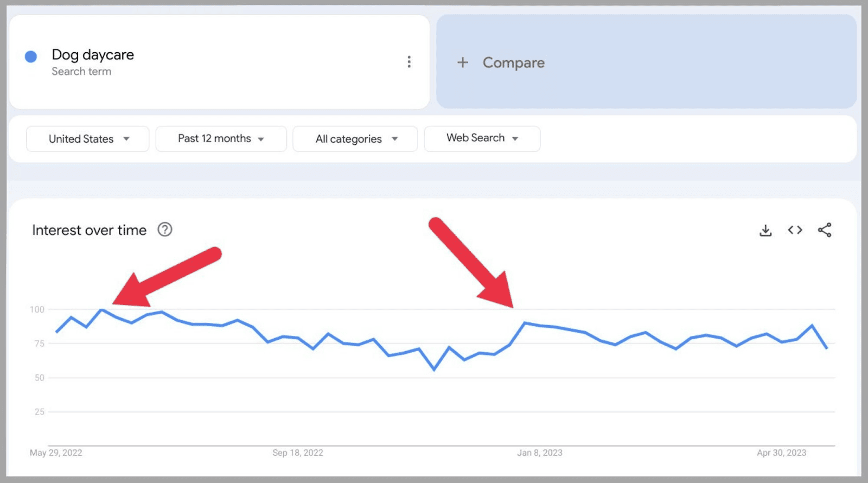Viewport: 868px width, 483px height.
Task: Click the download icon above the chart
Action: [765, 230]
